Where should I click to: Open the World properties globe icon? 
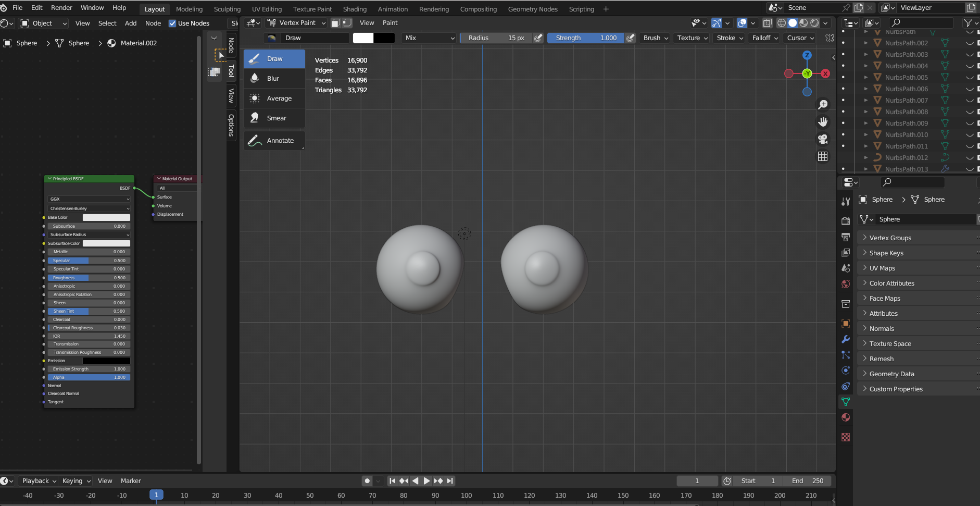[846, 284]
